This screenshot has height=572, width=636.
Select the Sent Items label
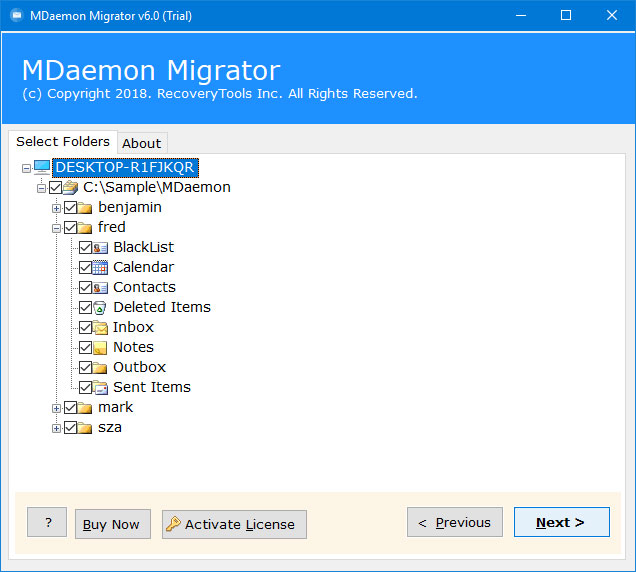click(x=152, y=387)
